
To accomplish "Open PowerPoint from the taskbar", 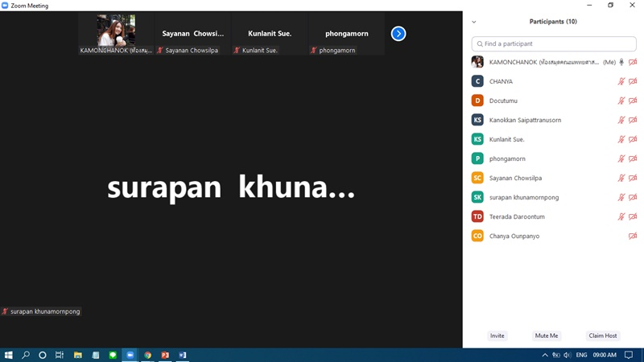I will click(x=165, y=355).
